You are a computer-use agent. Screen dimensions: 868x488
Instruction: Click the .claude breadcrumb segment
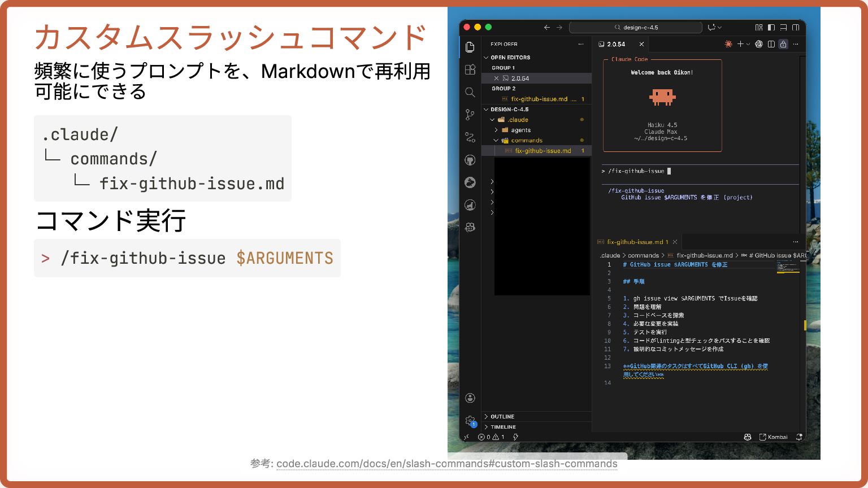point(610,255)
